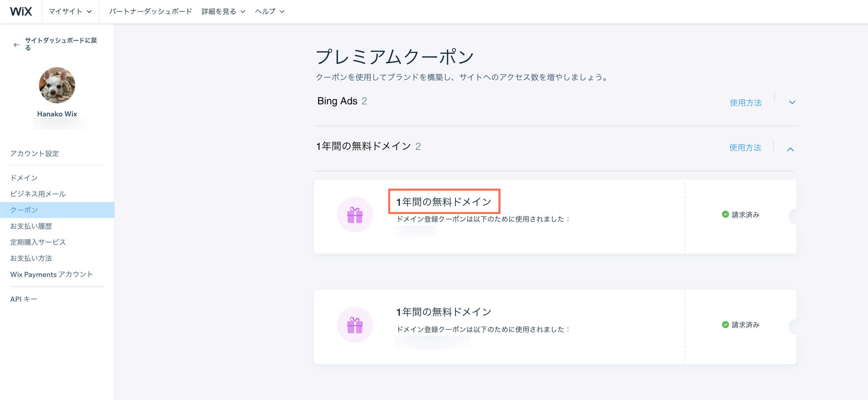Collapse the 1年間の無料ドメイン section
This screenshot has height=400, width=868.
pyautogui.click(x=791, y=149)
